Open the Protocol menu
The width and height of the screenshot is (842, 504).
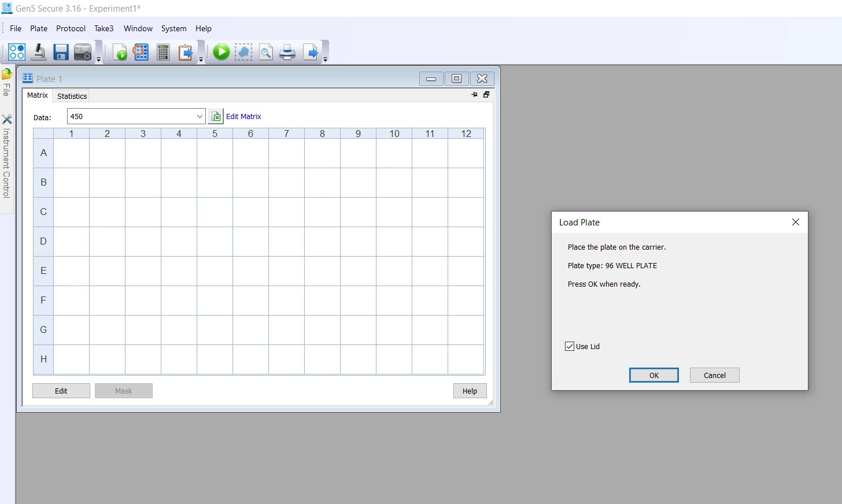(x=71, y=28)
